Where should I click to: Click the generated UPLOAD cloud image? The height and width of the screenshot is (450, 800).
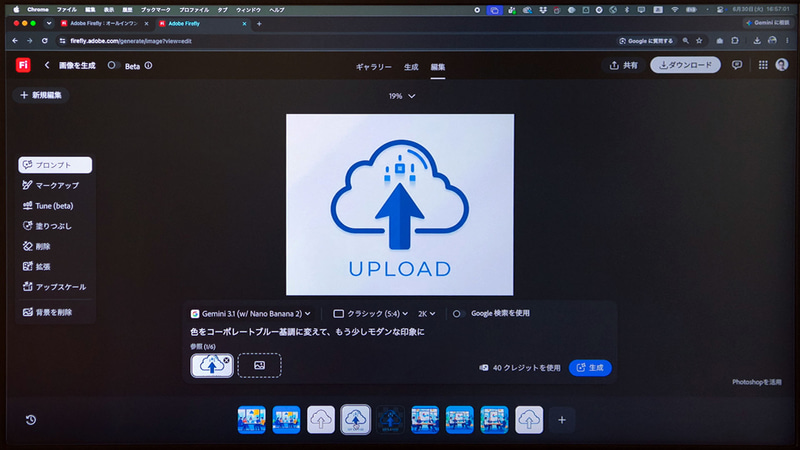pos(400,205)
